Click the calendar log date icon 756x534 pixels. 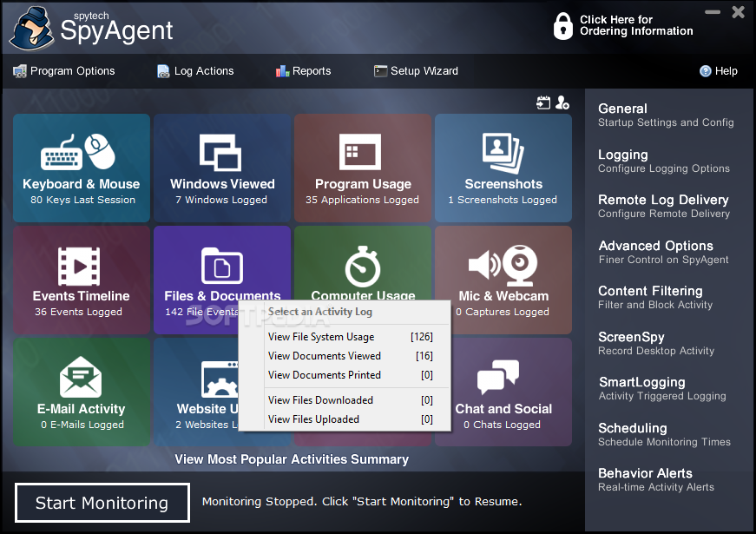pyautogui.click(x=543, y=102)
